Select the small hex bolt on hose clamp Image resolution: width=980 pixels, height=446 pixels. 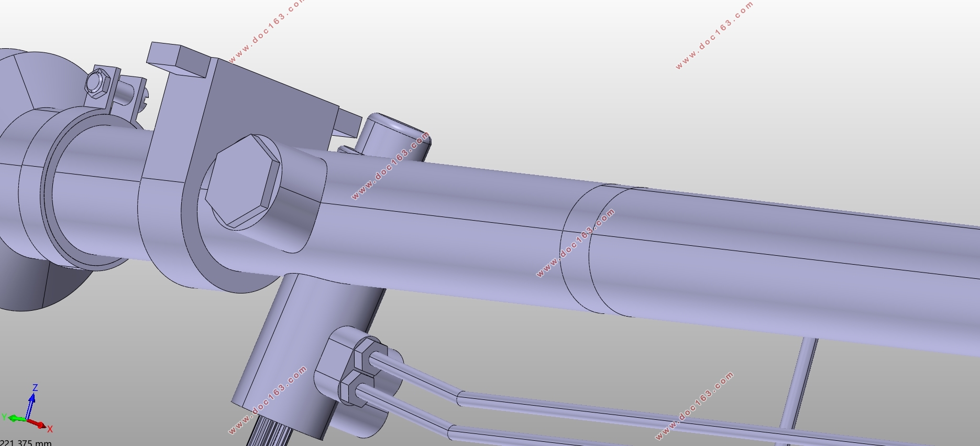click(x=97, y=84)
